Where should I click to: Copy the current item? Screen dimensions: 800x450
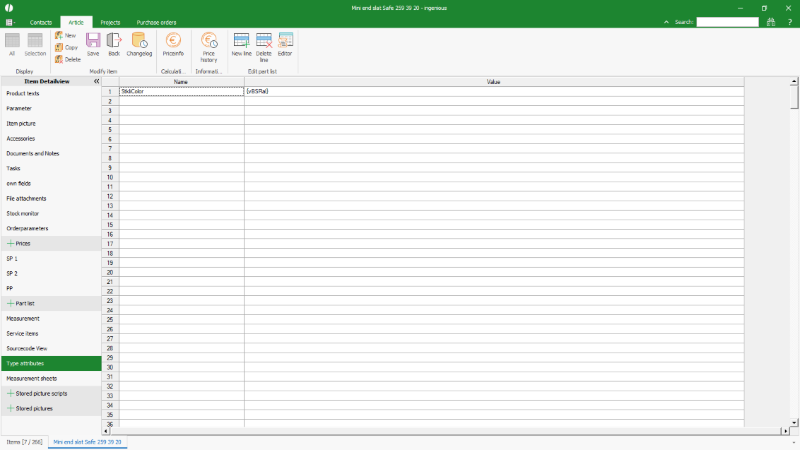(x=66, y=47)
